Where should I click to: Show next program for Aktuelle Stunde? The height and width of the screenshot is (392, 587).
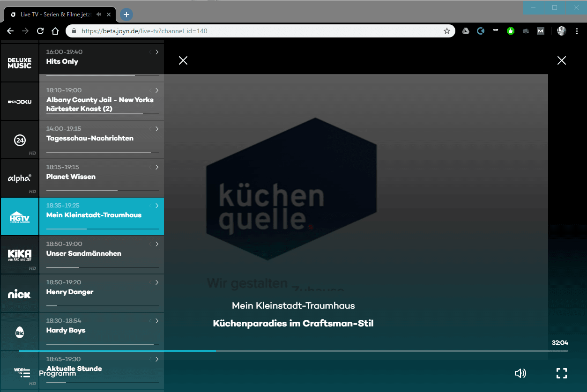tap(157, 359)
